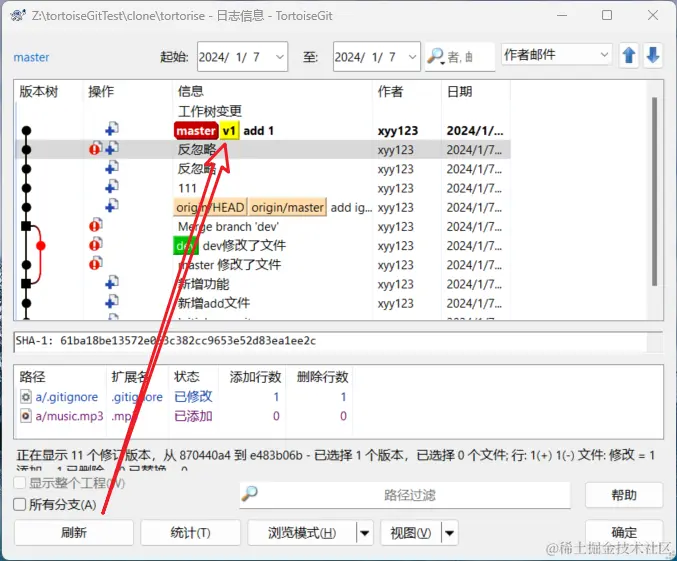Click the 浏览模式(H) button
The width and height of the screenshot is (677, 561).
(302, 532)
